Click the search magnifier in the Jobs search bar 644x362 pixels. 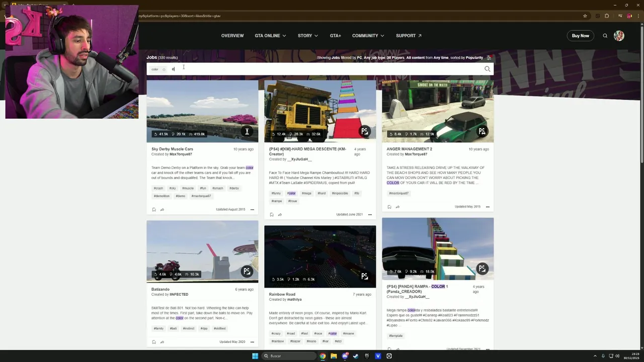click(x=487, y=69)
